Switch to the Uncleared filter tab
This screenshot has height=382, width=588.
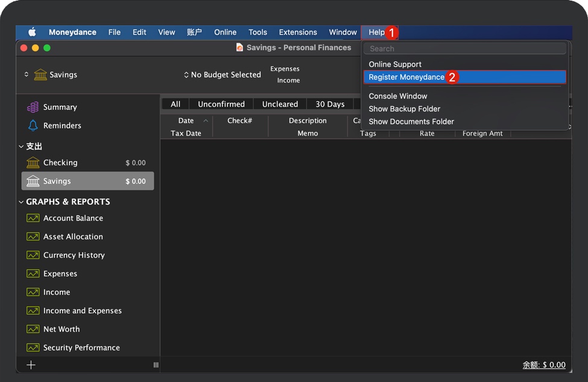click(280, 104)
